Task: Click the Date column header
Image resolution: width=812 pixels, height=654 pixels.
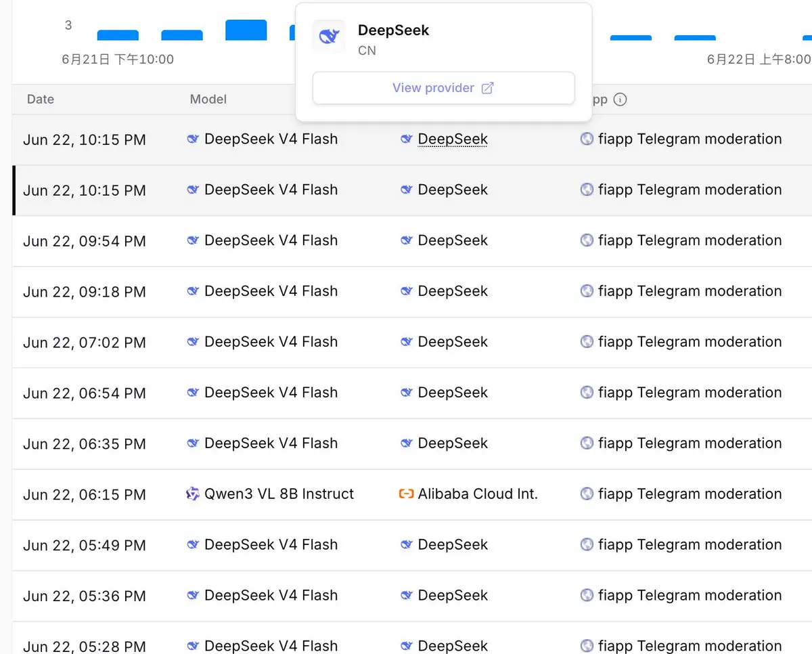Action: 41,99
